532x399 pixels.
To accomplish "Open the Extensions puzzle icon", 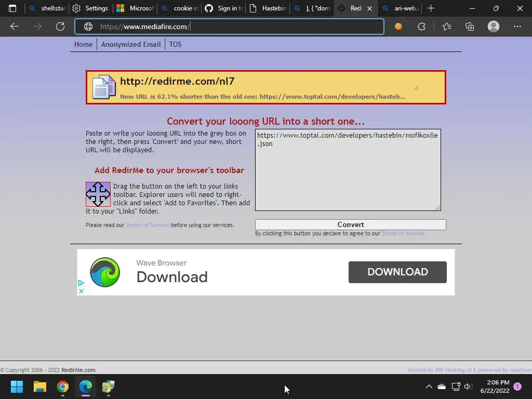I will point(421,26).
